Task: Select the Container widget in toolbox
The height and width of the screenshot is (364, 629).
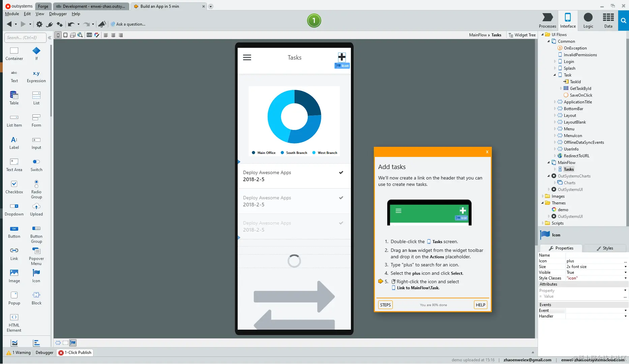Action: click(14, 54)
